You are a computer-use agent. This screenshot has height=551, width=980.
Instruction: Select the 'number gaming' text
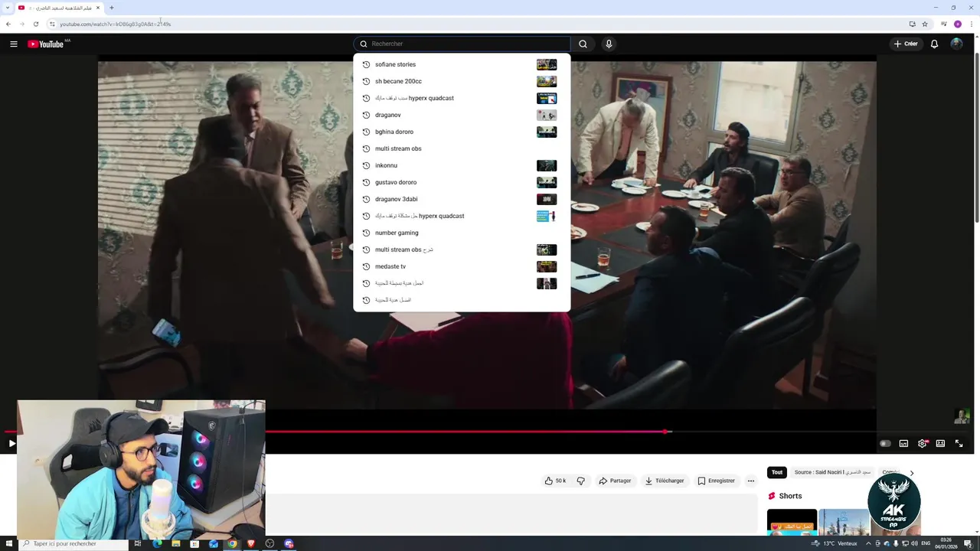coord(397,233)
